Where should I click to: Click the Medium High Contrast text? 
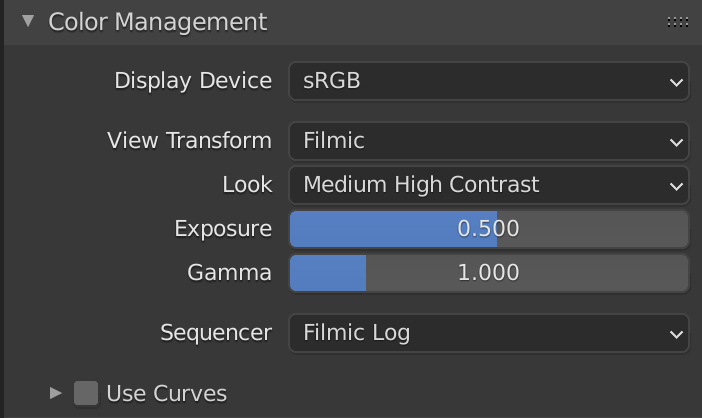tap(421, 185)
